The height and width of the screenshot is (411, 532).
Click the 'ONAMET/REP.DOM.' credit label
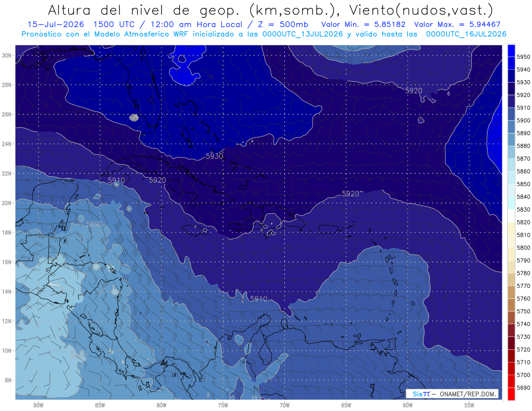(468, 394)
